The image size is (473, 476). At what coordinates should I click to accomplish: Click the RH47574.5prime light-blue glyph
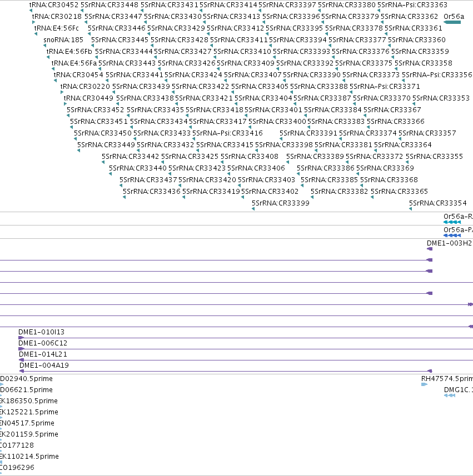coord(425,384)
